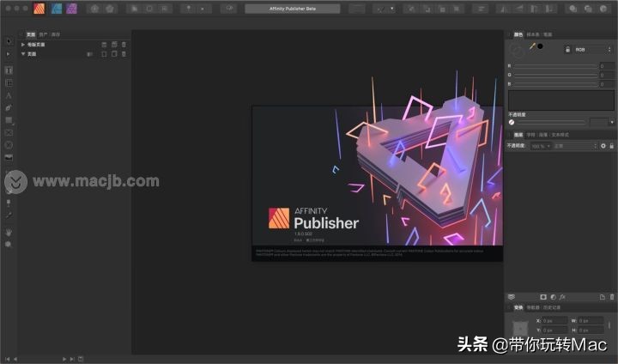Select the Node tool
Viewport: 618px width, 364px height.
[x=9, y=53]
